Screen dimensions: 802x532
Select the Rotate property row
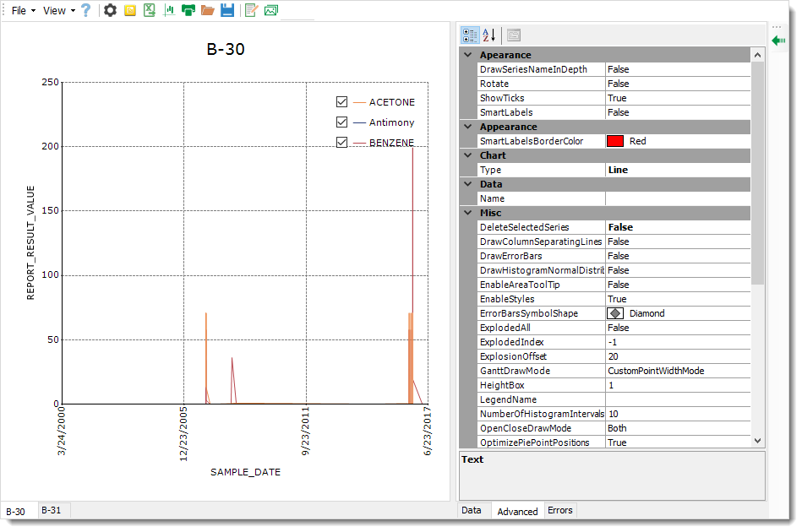614,84
